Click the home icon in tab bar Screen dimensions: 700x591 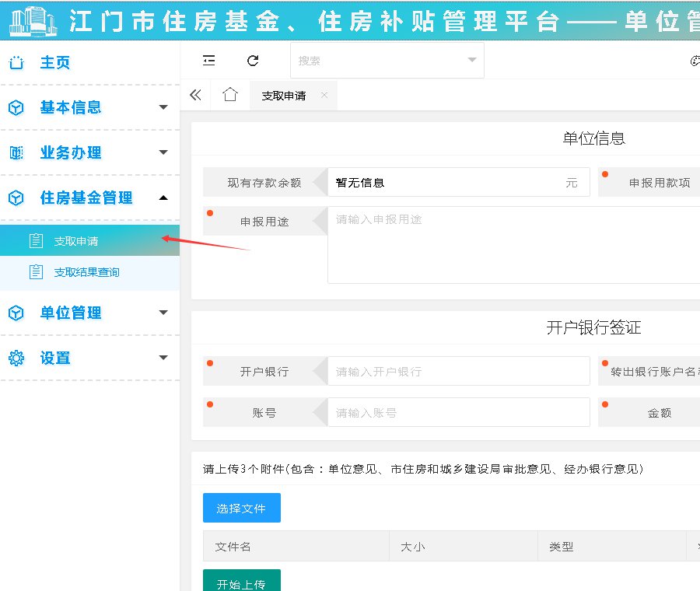pos(229,95)
